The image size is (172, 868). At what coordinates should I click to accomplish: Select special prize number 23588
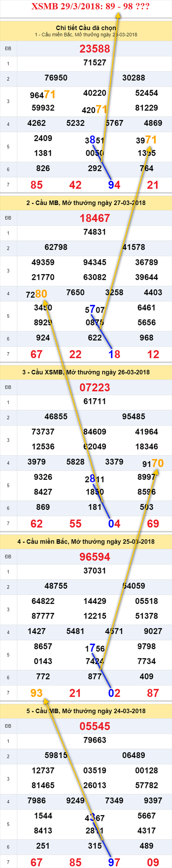coord(95,49)
